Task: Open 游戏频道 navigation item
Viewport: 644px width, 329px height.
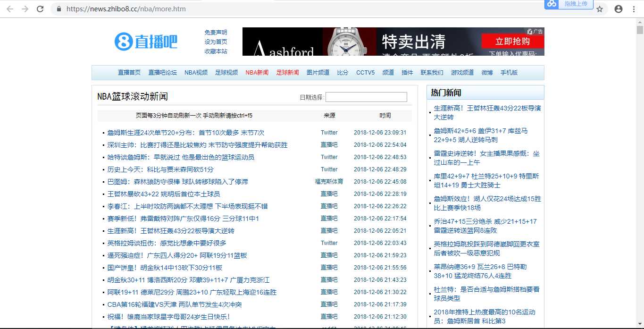Action: 462,73
